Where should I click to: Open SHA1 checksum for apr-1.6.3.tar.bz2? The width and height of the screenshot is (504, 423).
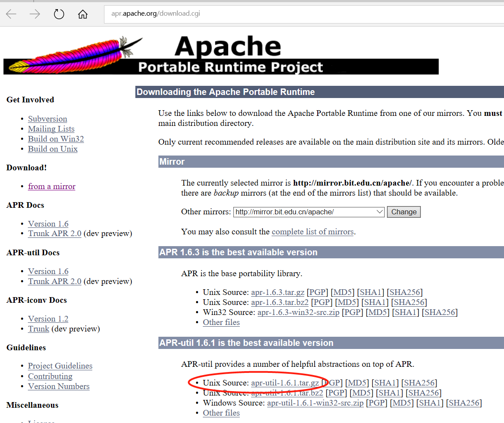click(375, 302)
